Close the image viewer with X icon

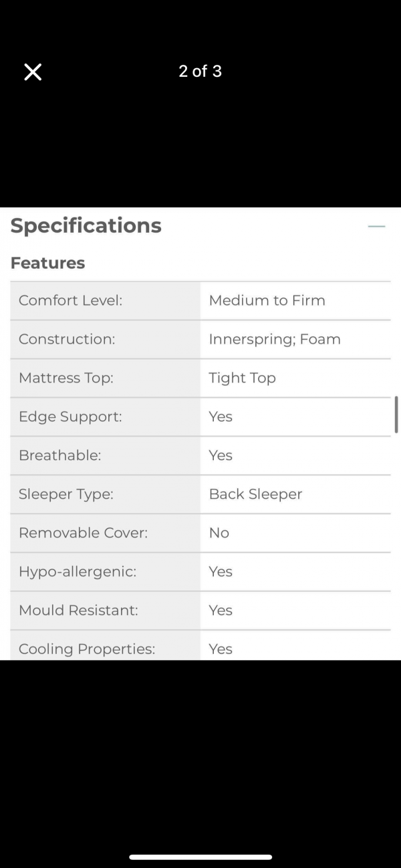coord(33,72)
